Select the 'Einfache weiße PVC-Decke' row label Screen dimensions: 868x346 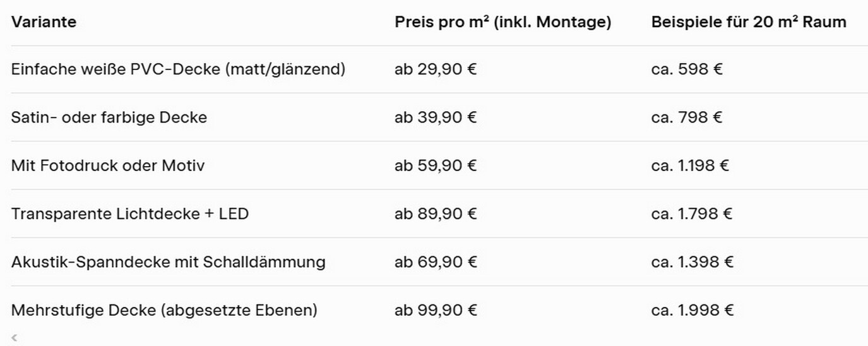178,69
